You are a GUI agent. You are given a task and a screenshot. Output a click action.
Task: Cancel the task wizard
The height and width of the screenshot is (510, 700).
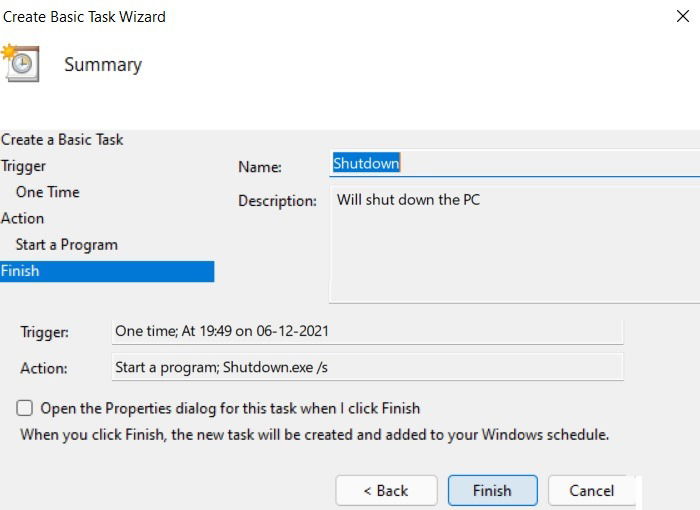coord(592,490)
